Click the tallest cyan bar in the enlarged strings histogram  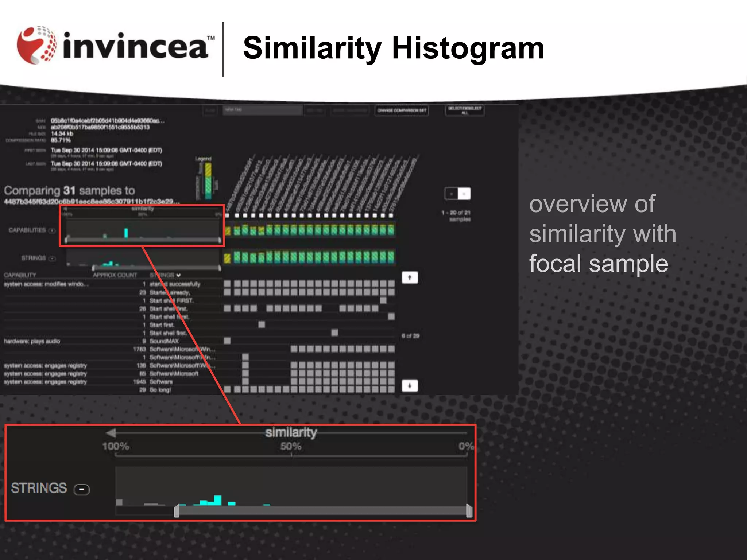(218, 500)
